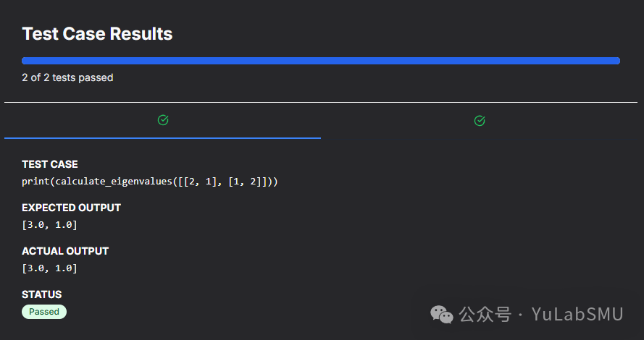The height and width of the screenshot is (340, 644).
Task: Switch to the second test case tab
Action: coord(481,120)
